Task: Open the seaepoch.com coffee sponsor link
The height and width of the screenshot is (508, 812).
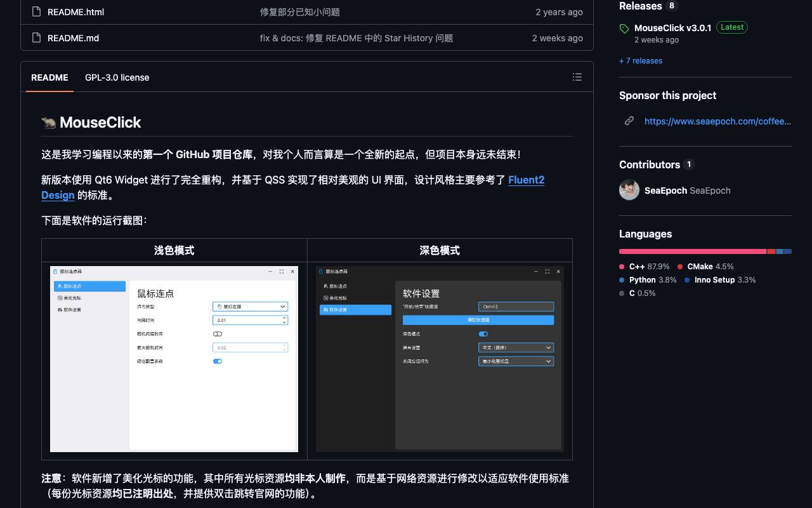Action: [x=717, y=121]
